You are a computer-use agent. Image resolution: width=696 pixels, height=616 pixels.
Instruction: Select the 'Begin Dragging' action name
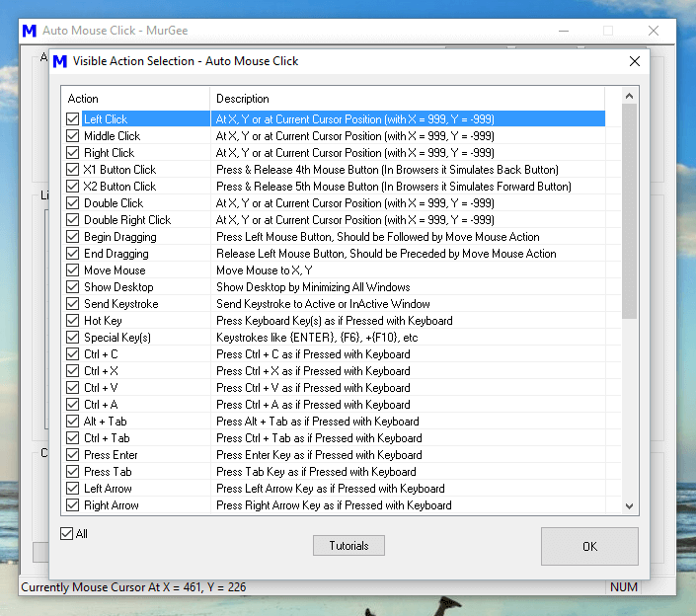120,237
